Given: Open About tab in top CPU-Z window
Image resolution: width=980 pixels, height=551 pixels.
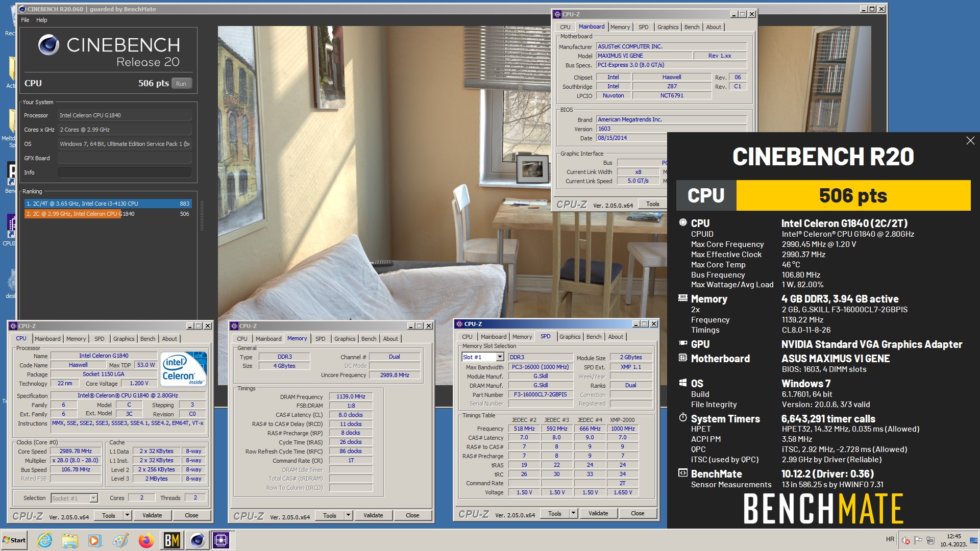Looking at the screenshot, I should click(714, 27).
